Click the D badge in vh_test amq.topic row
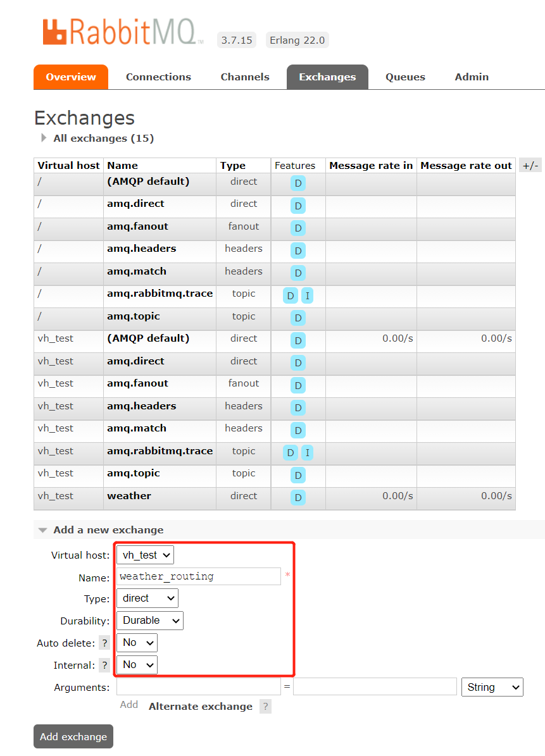Image resolution: width=545 pixels, height=756 pixels. point(298,475)
